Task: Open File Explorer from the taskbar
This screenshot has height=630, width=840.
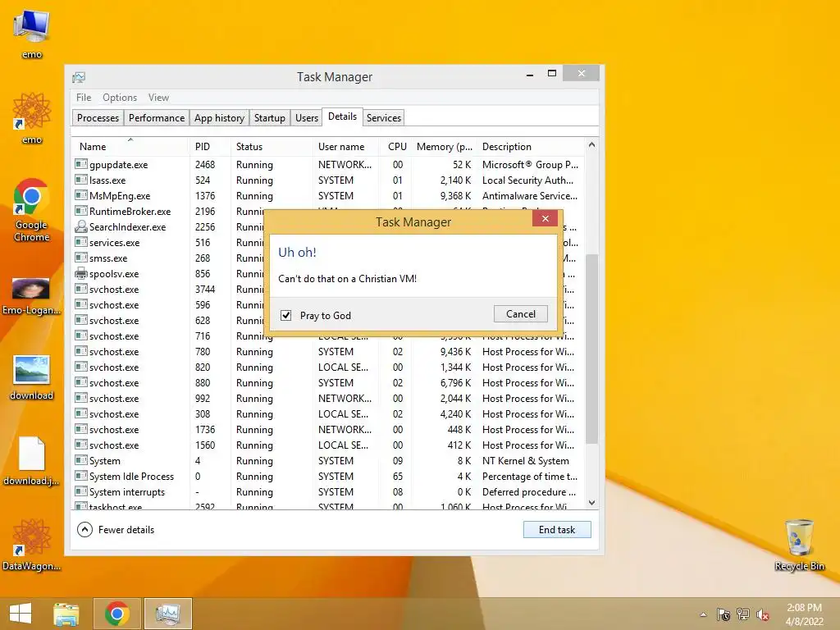Action: click(x=66, y=614)
